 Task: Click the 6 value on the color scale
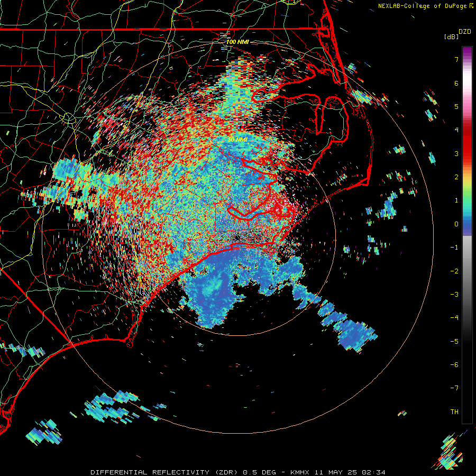tap(456, 83)
